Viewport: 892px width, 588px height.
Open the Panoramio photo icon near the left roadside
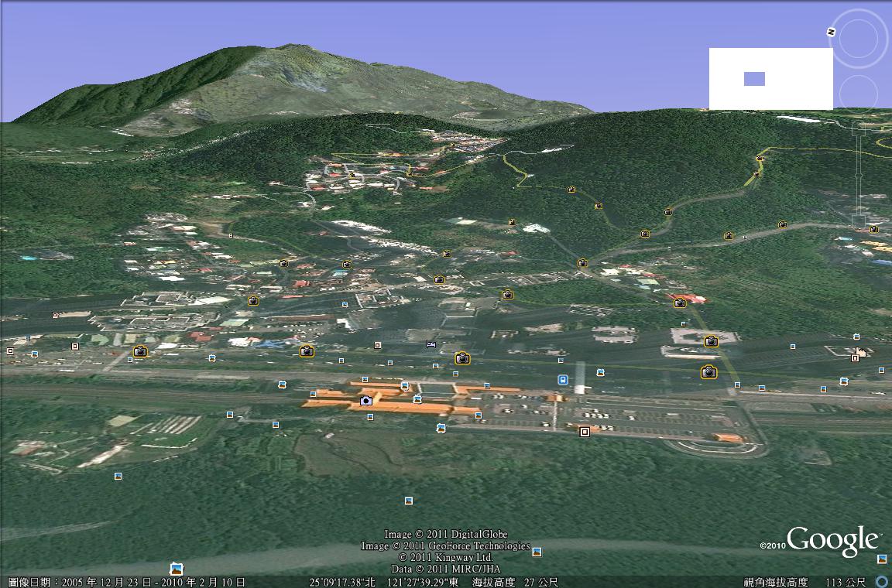click(x=139, y=351)
